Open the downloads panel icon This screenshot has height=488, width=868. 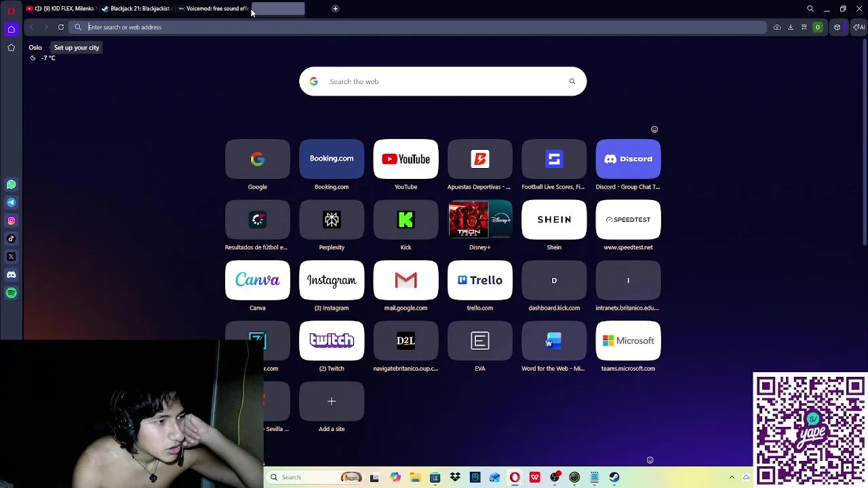[x=791, y=27]
